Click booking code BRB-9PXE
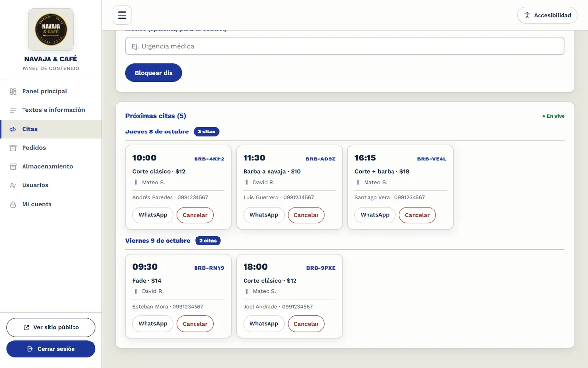Screen dimensions: 588x368 321,268
